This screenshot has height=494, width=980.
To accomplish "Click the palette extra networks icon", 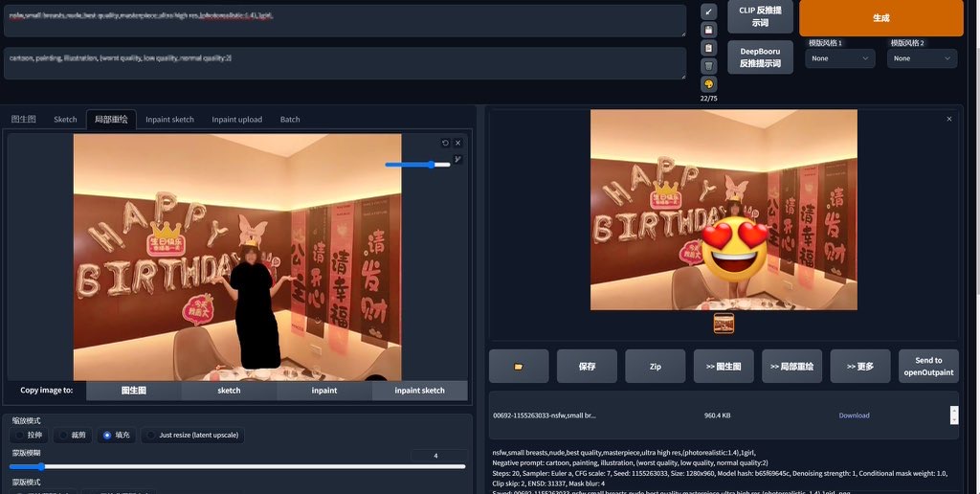I will click(x=708, y=84).
